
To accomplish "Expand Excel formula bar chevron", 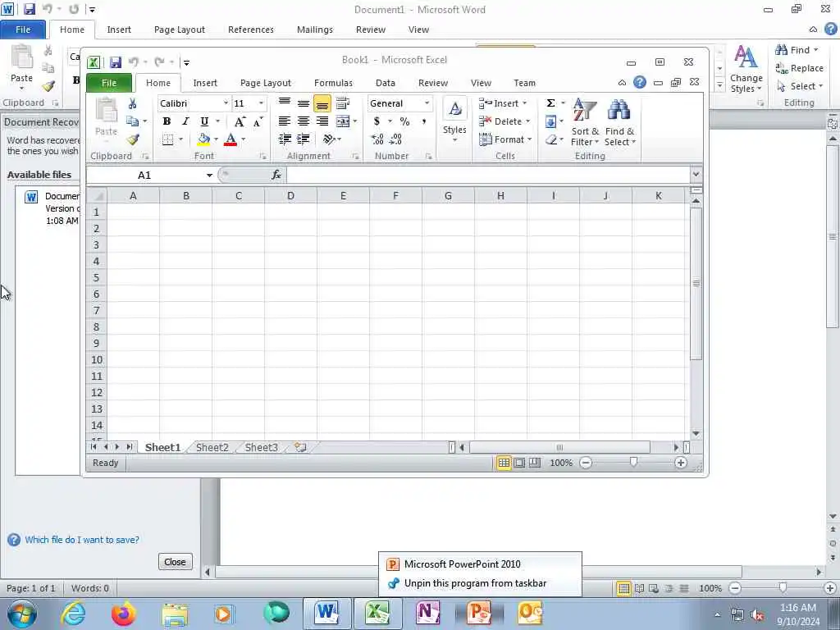I will (696, 174).
